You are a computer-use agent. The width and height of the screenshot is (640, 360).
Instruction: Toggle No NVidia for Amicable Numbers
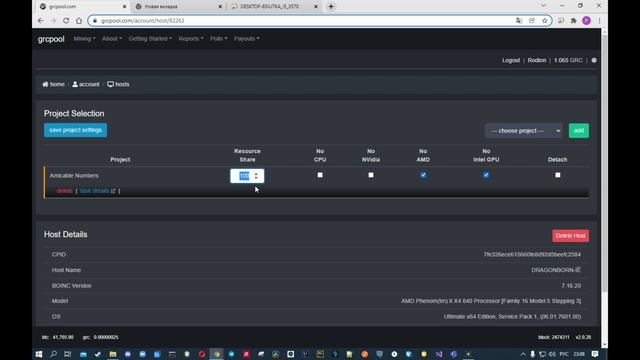point(371,175)
